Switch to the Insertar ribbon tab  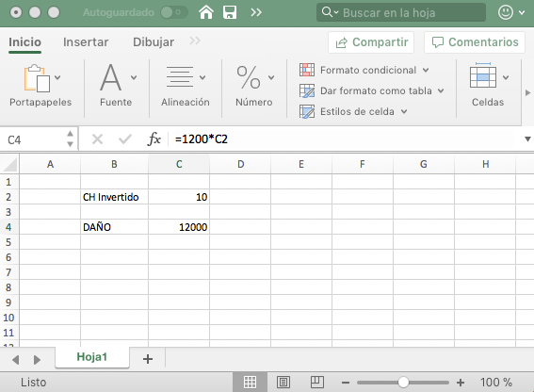click(86, 42)
